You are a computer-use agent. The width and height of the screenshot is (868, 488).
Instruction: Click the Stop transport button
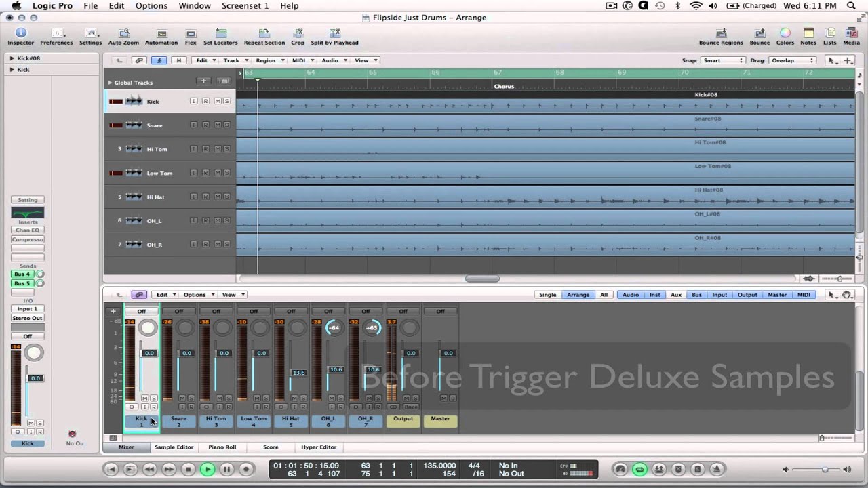pos(189,469)
